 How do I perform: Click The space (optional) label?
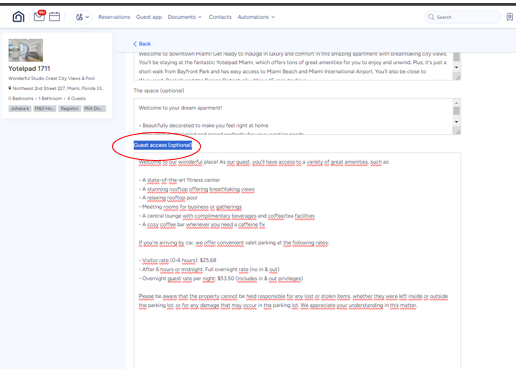coord(159,91)
